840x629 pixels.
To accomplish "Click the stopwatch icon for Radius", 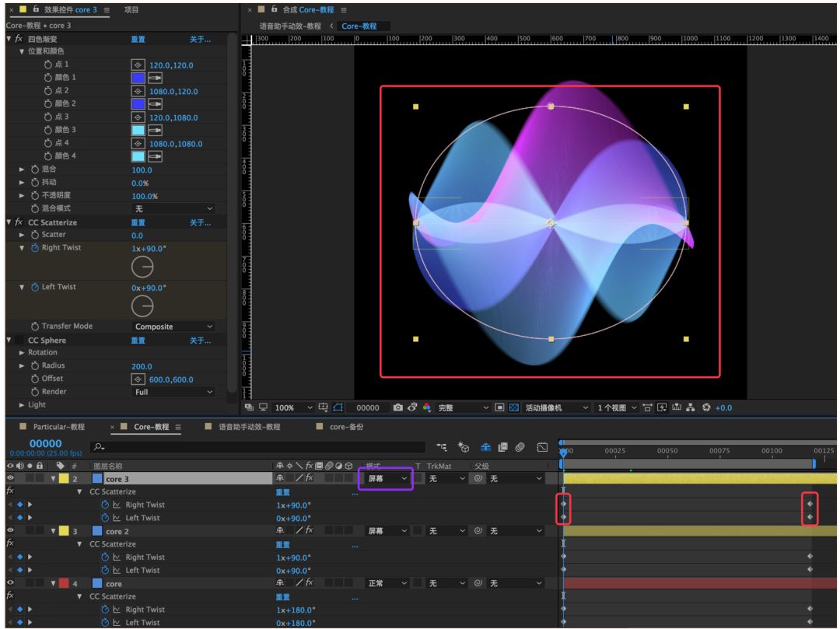I will (35, 365).
